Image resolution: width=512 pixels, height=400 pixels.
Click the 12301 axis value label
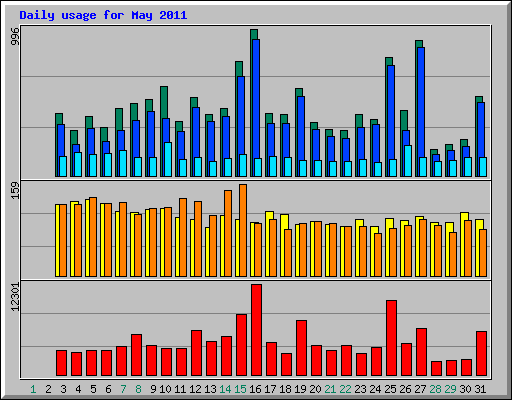coord(15,297)
